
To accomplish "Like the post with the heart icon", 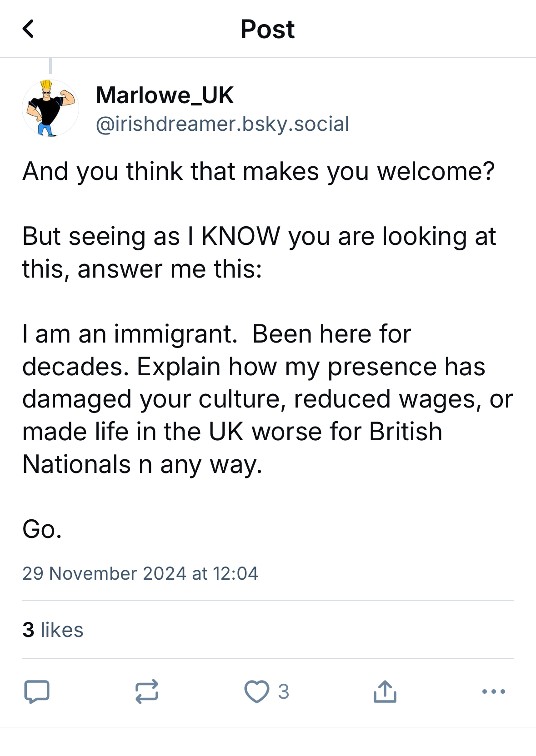I will (x=257, y=691).
